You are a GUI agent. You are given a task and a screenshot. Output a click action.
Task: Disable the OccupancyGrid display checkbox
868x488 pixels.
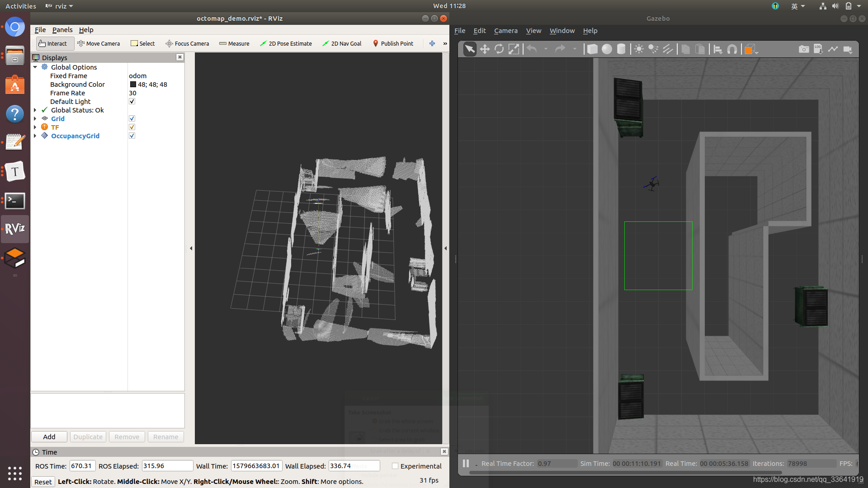pyautogui.click(x=132, y=136)
